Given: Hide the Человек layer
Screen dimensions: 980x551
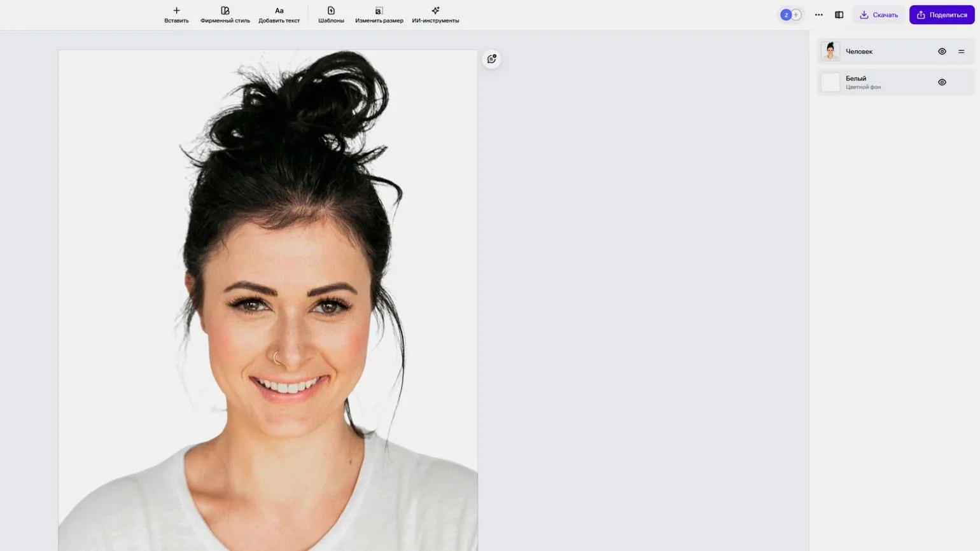Looking at the screenshot, I should (942, 52).
